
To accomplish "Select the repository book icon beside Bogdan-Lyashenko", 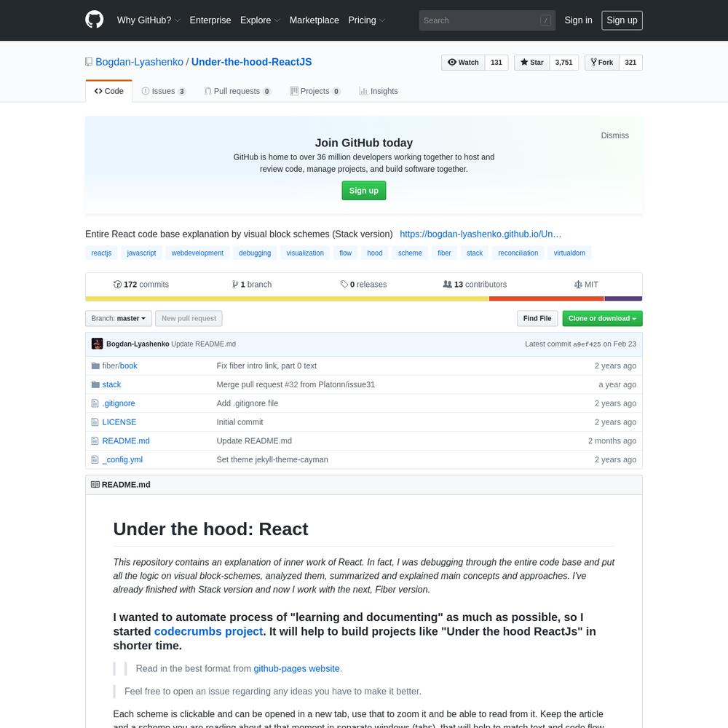I will point(89,62).
